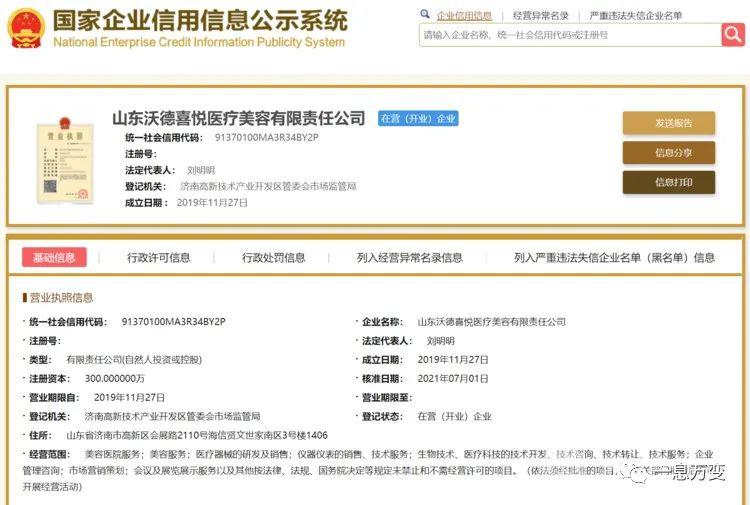Switch to the 行政许可信息 tab
Viewport: 750px width, 505px height.
pos(158,258)
